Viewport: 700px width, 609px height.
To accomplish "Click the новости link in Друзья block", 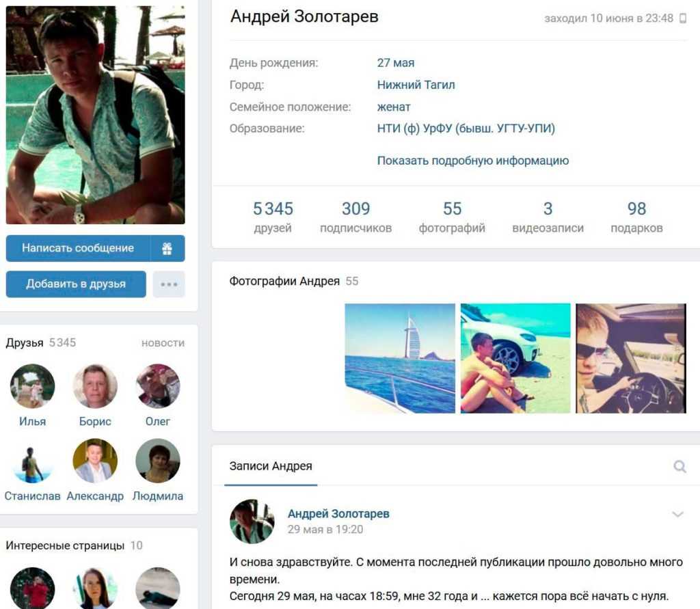I will [163, 343].
